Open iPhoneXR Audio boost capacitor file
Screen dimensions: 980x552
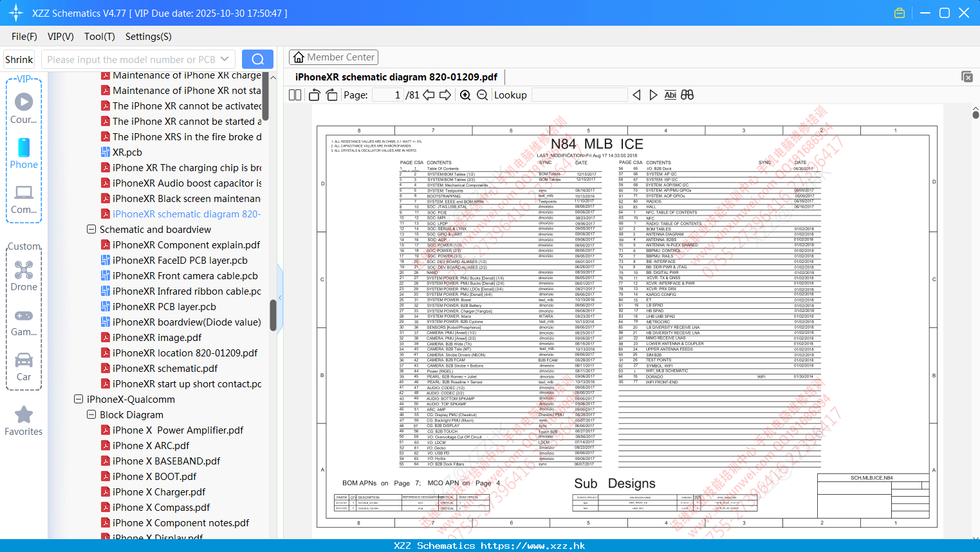[181, 183]
